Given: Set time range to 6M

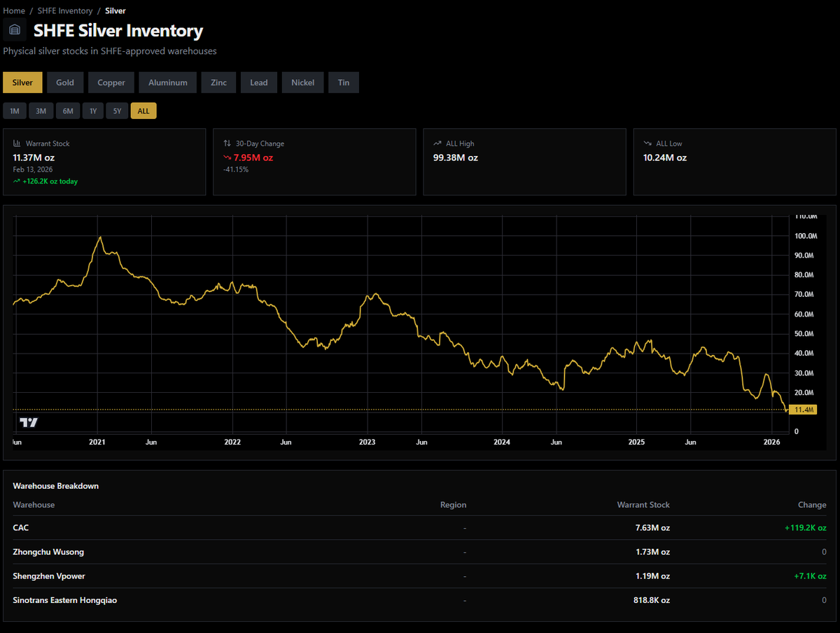Looking at the screenshot, I should tap(68, 111).
